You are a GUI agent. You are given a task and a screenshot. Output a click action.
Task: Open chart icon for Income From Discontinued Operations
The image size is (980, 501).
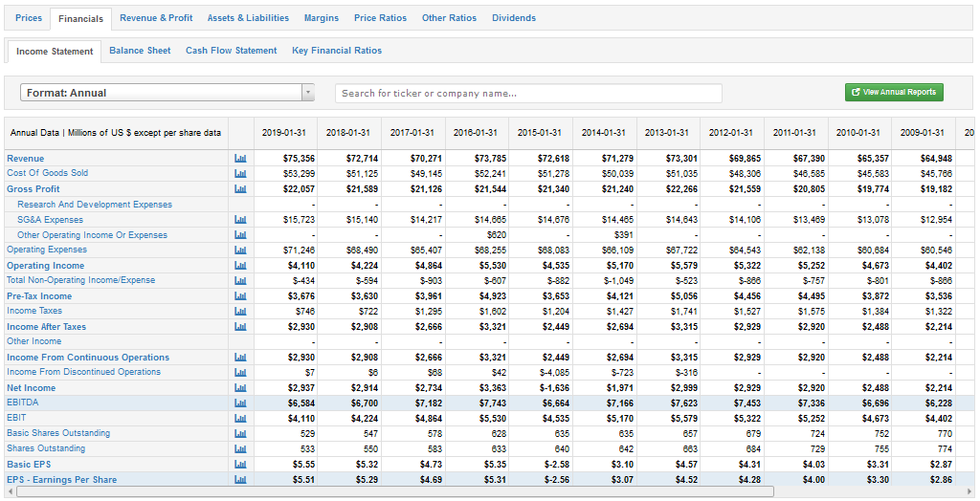[240, 372]
